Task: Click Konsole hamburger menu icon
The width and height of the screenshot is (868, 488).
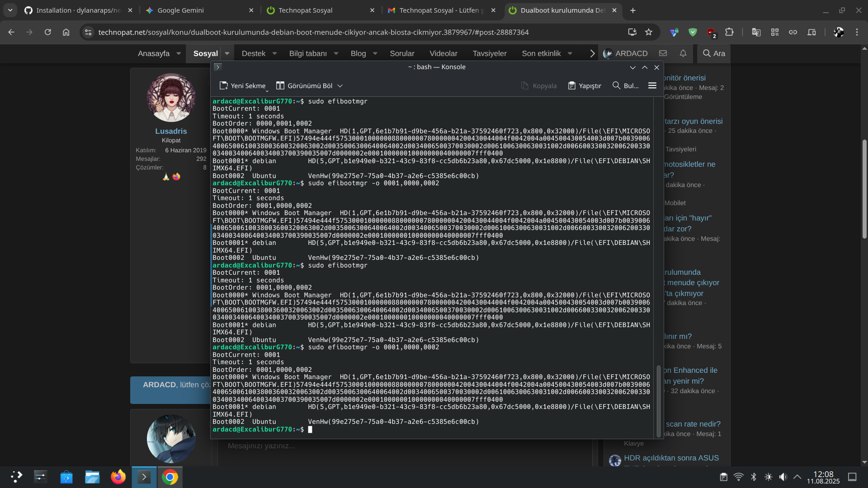Action: (x=652, y=85)
